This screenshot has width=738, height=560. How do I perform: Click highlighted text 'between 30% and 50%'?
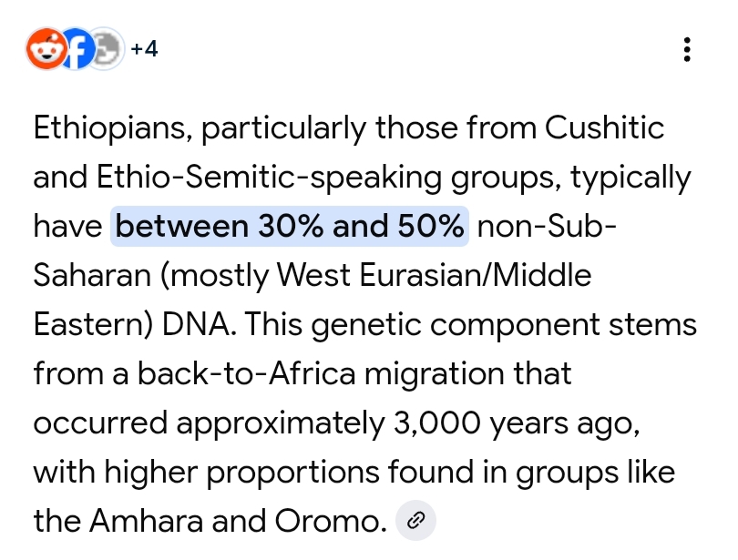pos(290,226)
